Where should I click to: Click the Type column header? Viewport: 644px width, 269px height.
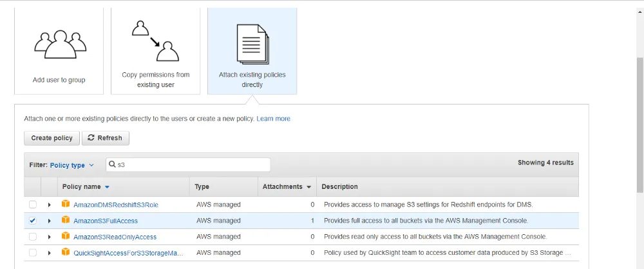tap(202, 186)
